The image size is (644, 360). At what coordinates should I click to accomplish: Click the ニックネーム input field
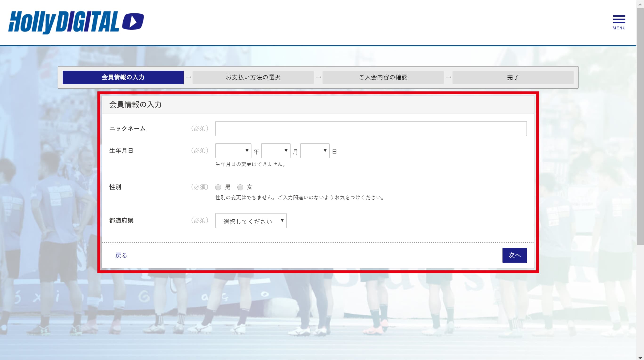(371, 129)
